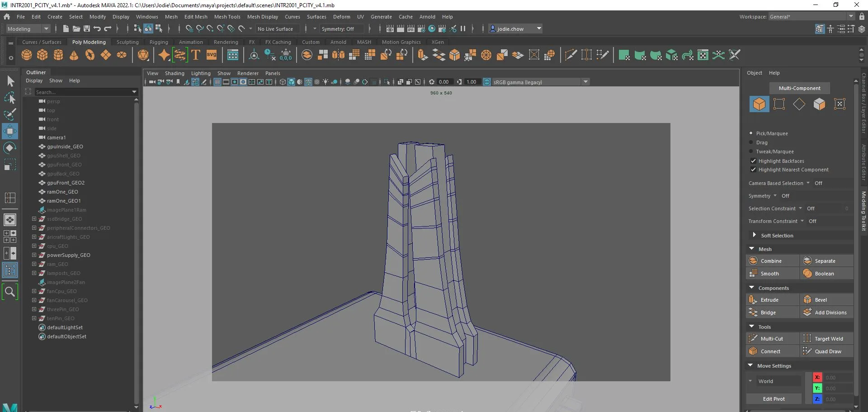This screenshot has height=412, width=868.
Task: Select Object selection mode in Modeling Toolkit
Action: click(759, 104)
